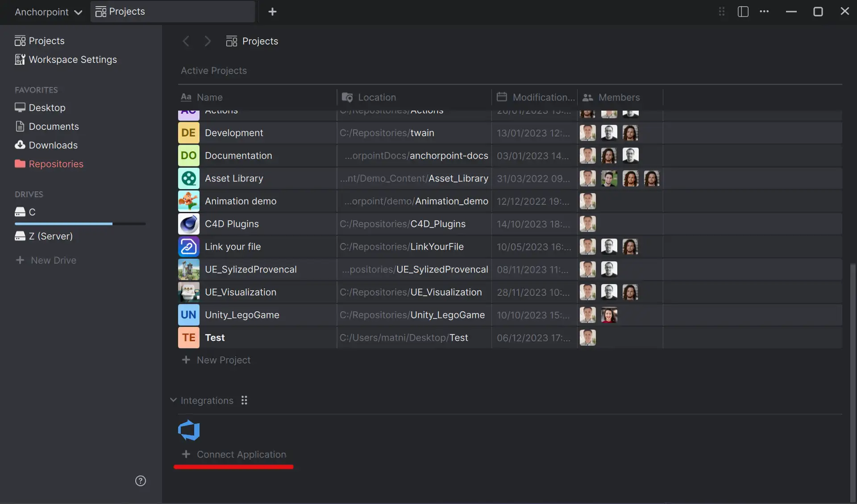Open the Repositories favorite folder
Screen dimensions: 857x504
[x=56, y=164]
